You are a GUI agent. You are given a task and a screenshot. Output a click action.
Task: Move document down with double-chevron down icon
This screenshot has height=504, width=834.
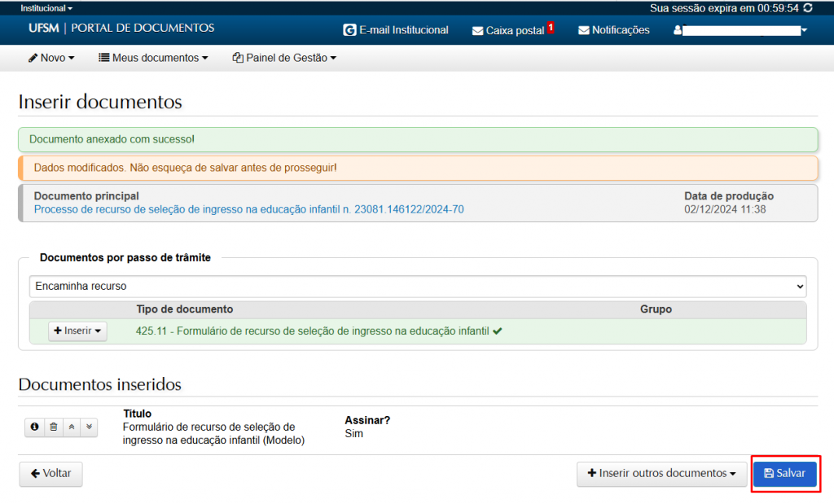point(89,427)
